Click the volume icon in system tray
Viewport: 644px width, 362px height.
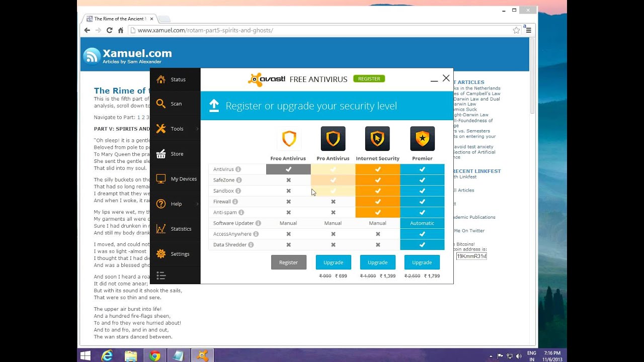pyautogui.click(x=518, y=356)
